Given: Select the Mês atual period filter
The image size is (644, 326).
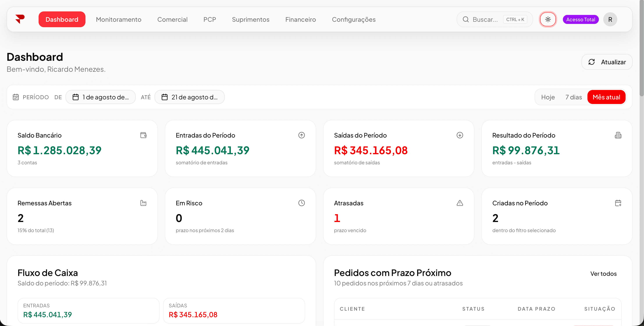Looking at the screenshot, I should pos(606,97).
